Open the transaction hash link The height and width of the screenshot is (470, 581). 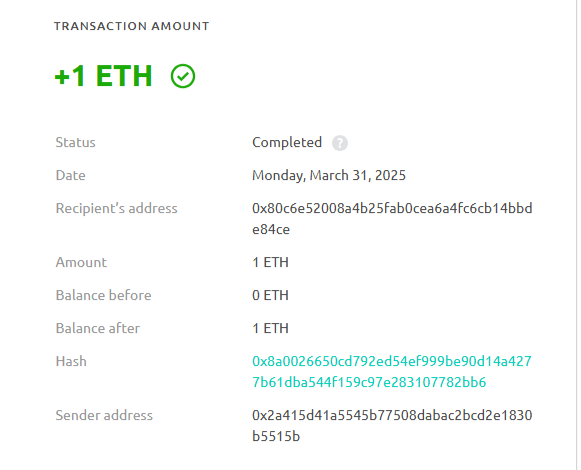[x=392, y=371]
